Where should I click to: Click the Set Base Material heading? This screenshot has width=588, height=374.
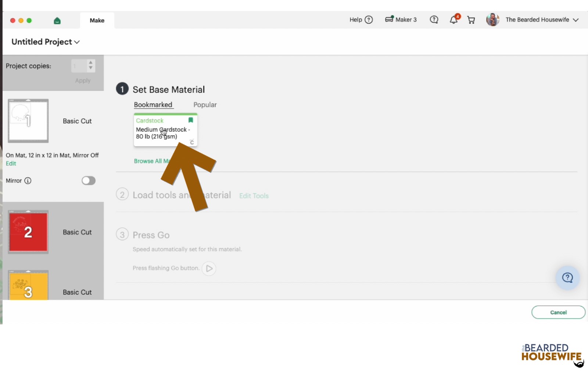(169, 90)
